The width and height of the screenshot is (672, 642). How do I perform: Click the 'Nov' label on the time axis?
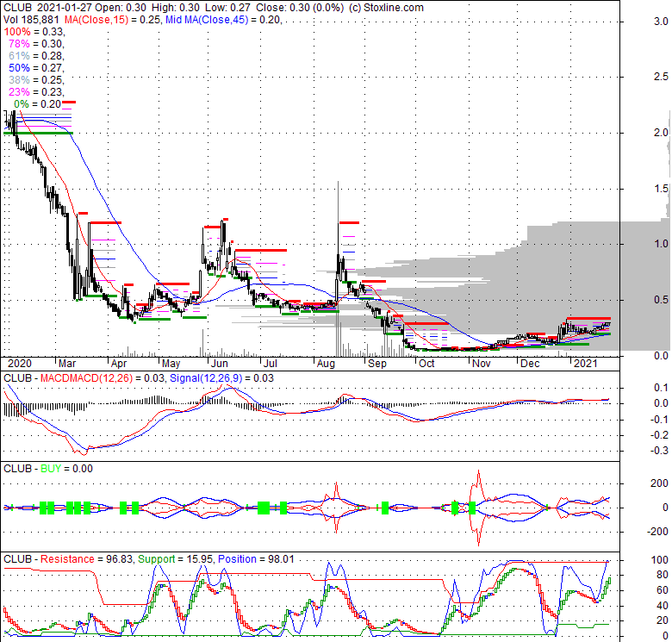tap(482, 364)
